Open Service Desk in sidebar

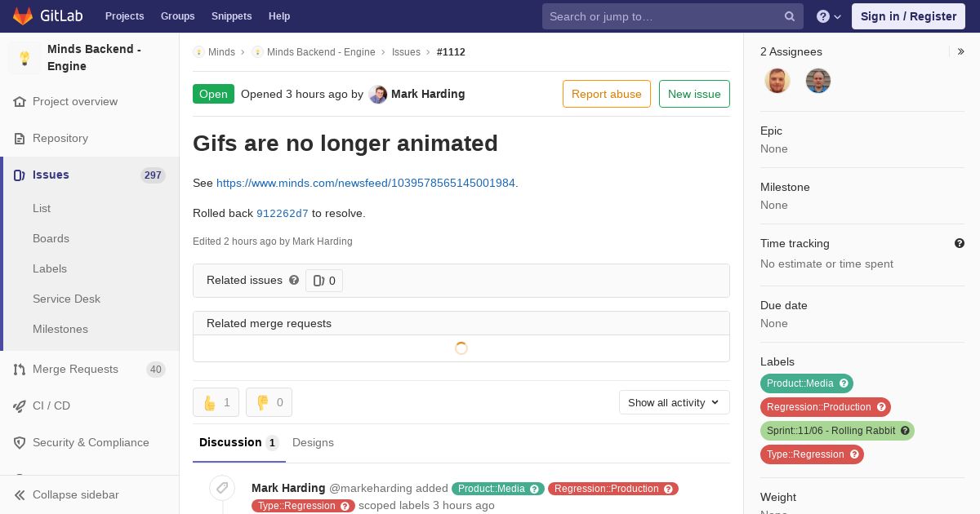tap(66, 299)
